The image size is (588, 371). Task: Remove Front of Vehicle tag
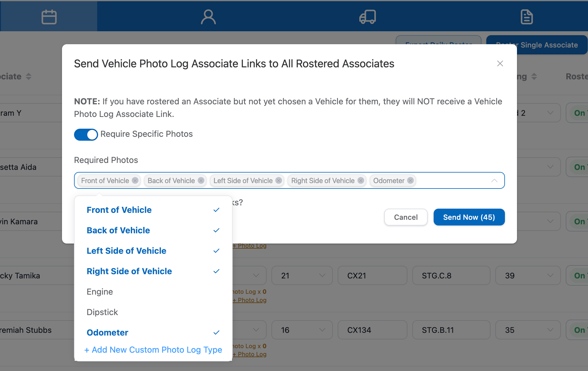click(x=135, y=180)
